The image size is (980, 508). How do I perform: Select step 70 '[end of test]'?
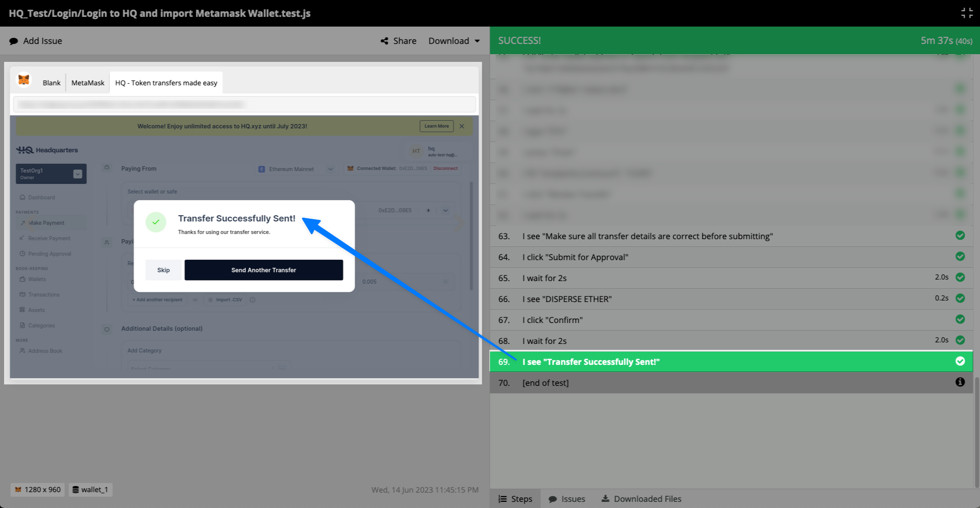(x=731, y=383)
